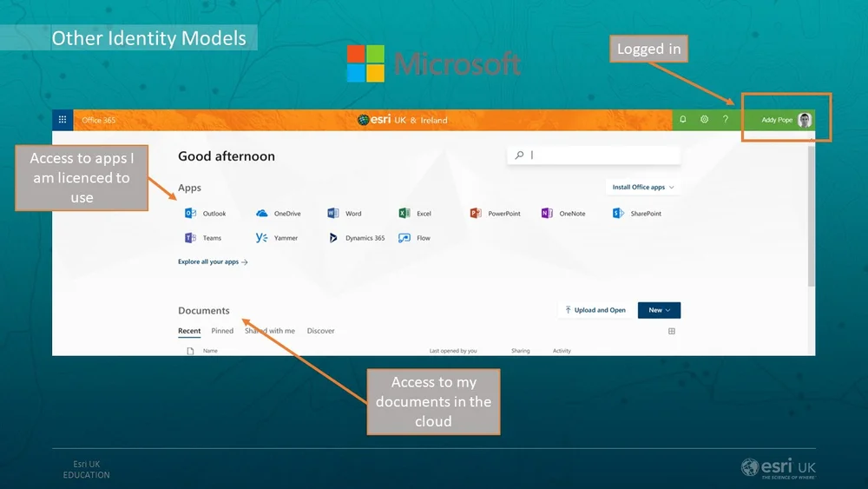Click Upload and Open button
Screen dimensions: 868x489
(595, 310)
